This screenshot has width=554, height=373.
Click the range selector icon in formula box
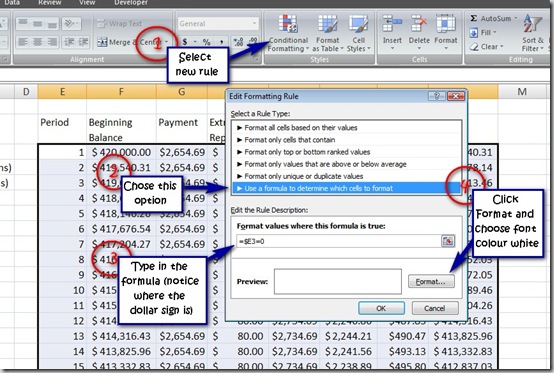coord(448,241)
